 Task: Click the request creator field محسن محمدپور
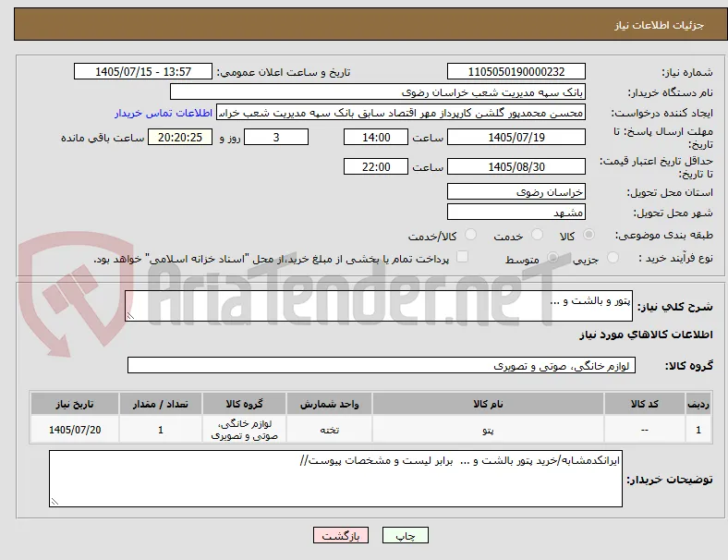point(401,113)
